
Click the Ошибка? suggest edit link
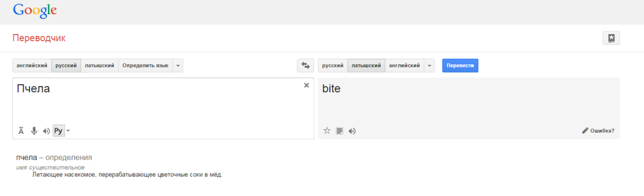[x=598, y=131]
